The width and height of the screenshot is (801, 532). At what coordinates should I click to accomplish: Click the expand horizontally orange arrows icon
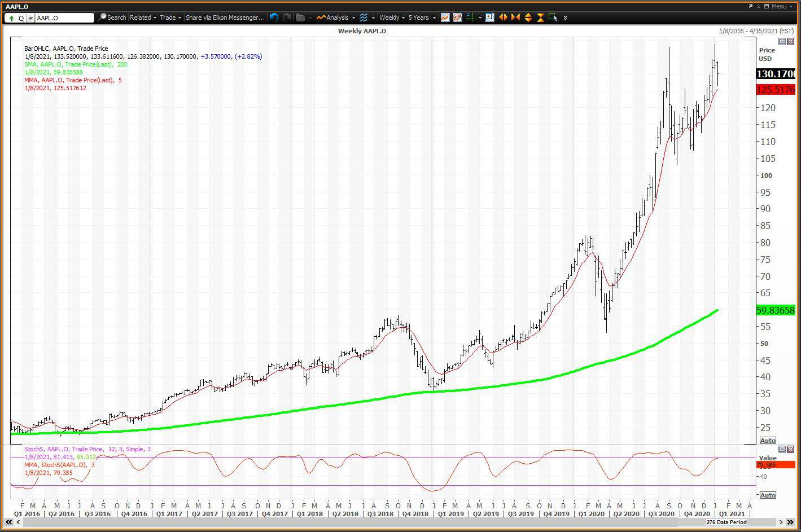coord(503,17)
